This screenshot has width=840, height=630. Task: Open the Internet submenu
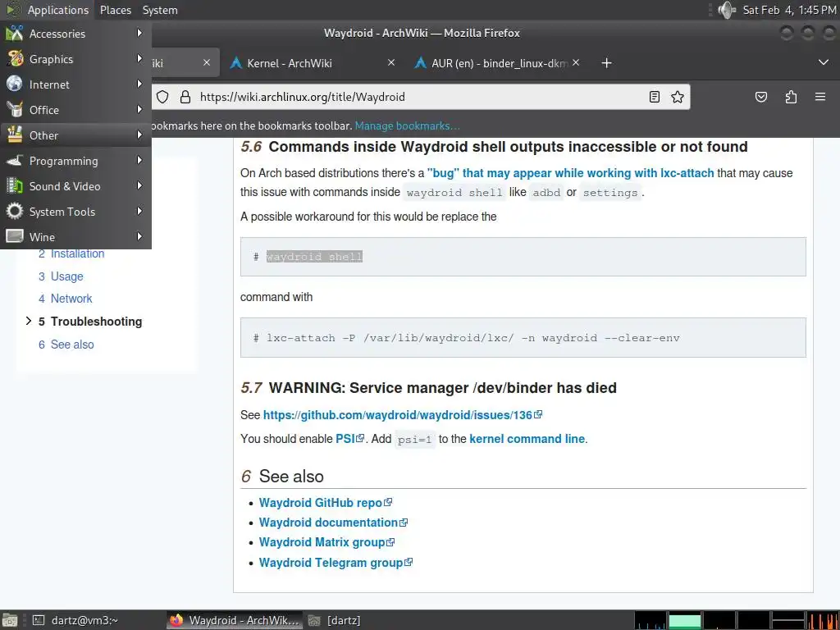75,84
